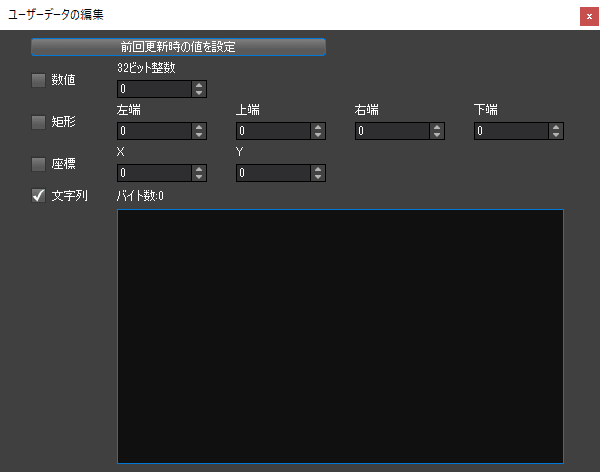This screenshot has height=472, width=600.
Task: Click the 右端 input field
Action: tap(392, 131)
